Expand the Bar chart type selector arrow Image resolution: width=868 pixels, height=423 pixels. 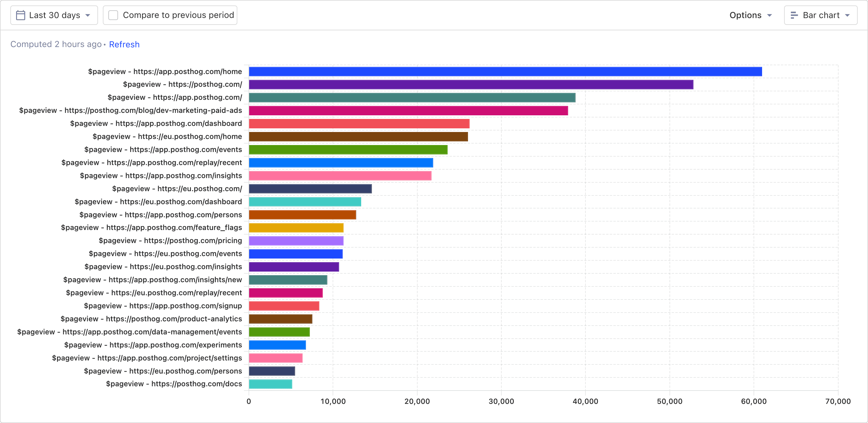click(x=847, y=15)
